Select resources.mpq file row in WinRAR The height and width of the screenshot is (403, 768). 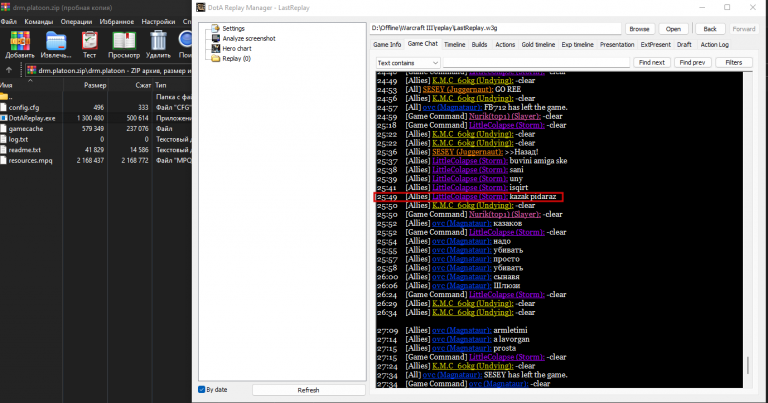coord(96,161)
